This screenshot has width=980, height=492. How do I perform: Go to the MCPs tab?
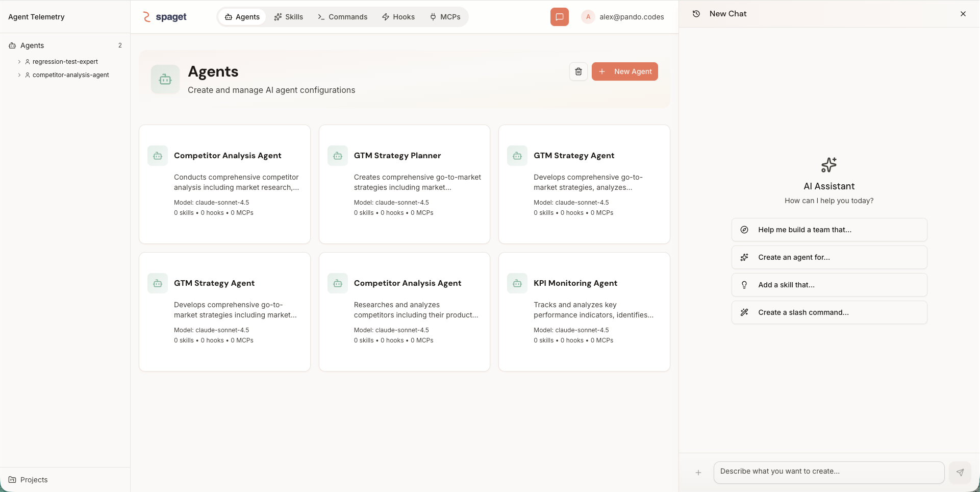[445, 17]
